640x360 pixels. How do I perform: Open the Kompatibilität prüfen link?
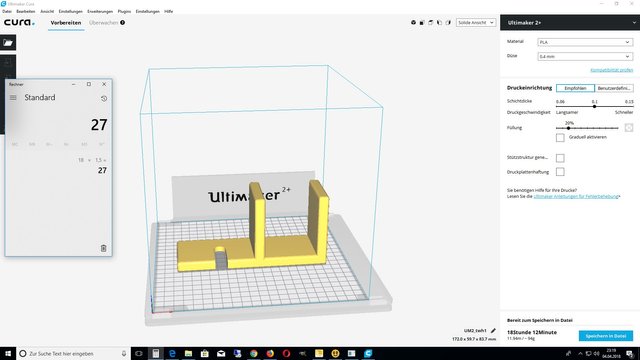tap(611, 70)
